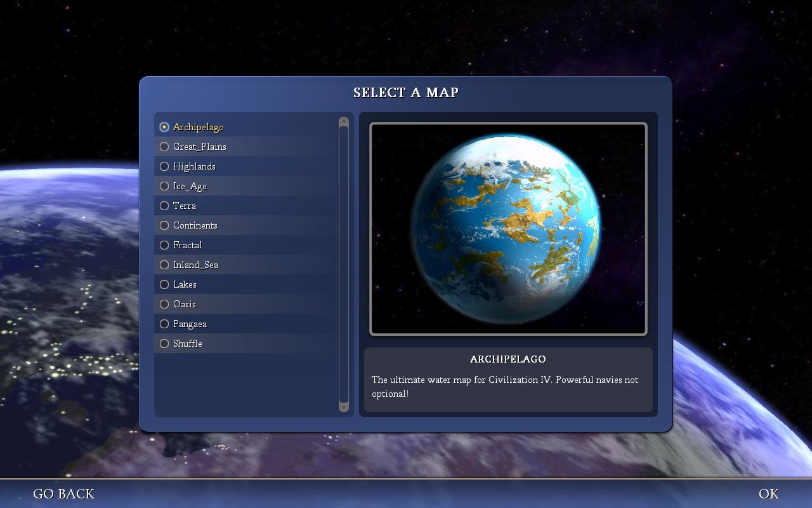This screenshot has width=812, height=508.
Task: Select the Lakes map radio button
Action: click(x=164, y=284)
